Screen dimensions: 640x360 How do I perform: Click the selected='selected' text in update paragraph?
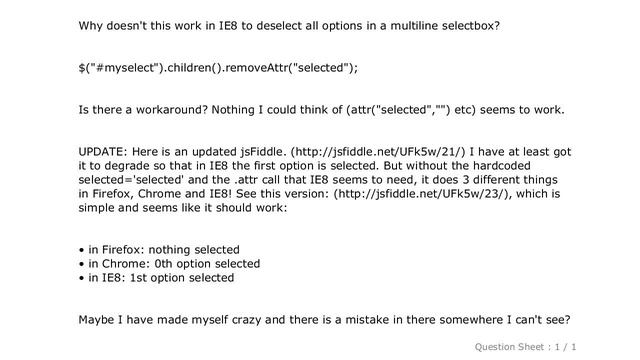(x=131, y=180)
